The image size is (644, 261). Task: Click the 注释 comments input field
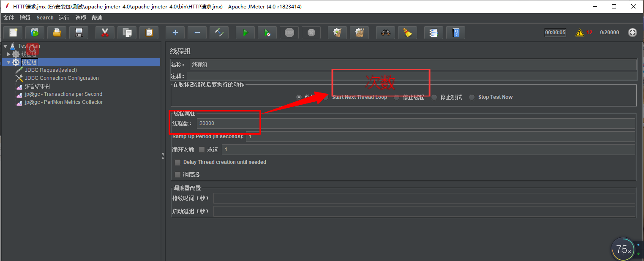tap(412, 76)
